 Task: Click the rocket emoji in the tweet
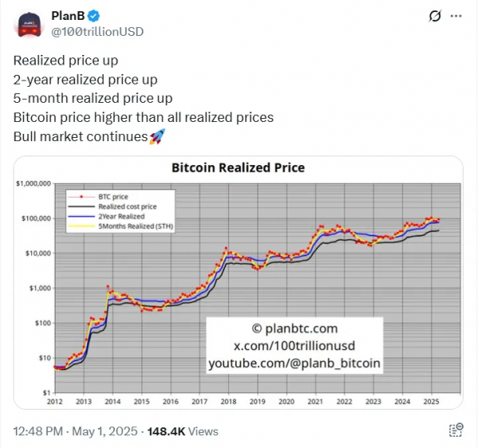(157, 136)
